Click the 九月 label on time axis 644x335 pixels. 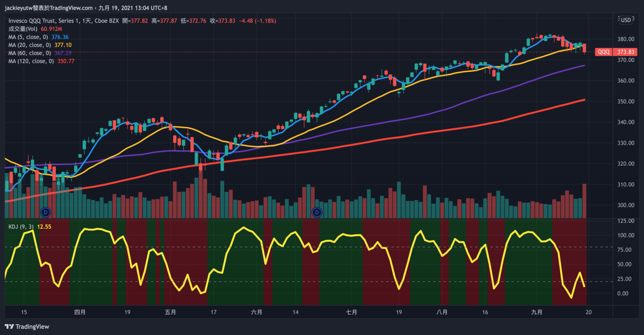(x=537, y=312)
